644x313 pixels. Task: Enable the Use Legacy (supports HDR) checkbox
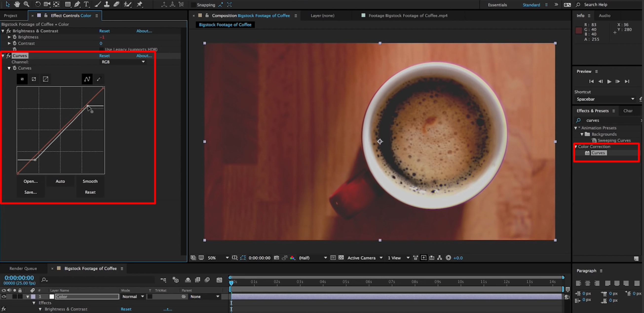pos(102,49)
